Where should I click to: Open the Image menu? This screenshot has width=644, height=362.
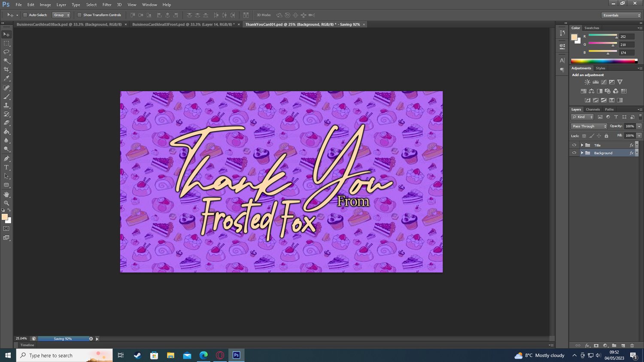point(46,5)
